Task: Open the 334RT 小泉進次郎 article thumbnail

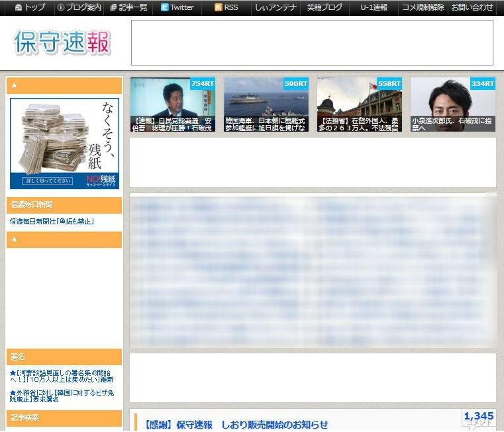Action: click(452, 105)
